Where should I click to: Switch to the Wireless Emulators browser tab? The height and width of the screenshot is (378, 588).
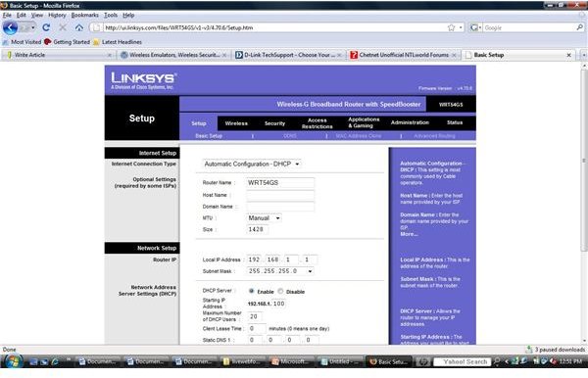(173, 55)
